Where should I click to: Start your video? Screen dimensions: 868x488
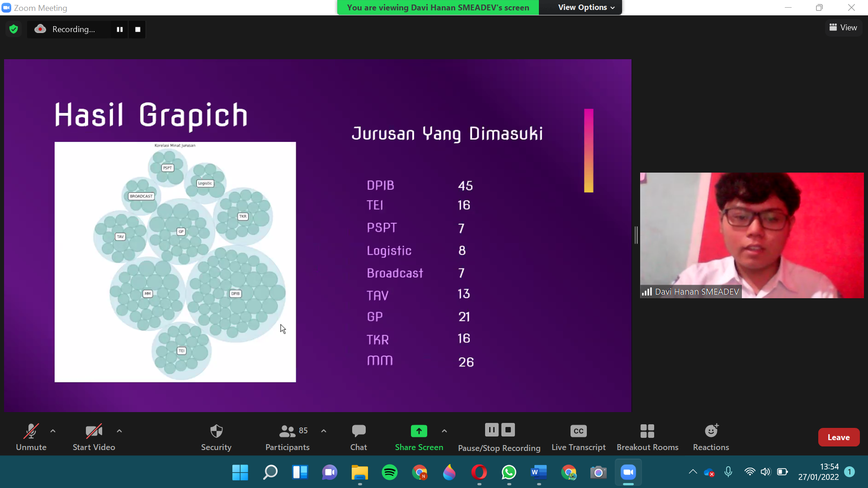94,436
